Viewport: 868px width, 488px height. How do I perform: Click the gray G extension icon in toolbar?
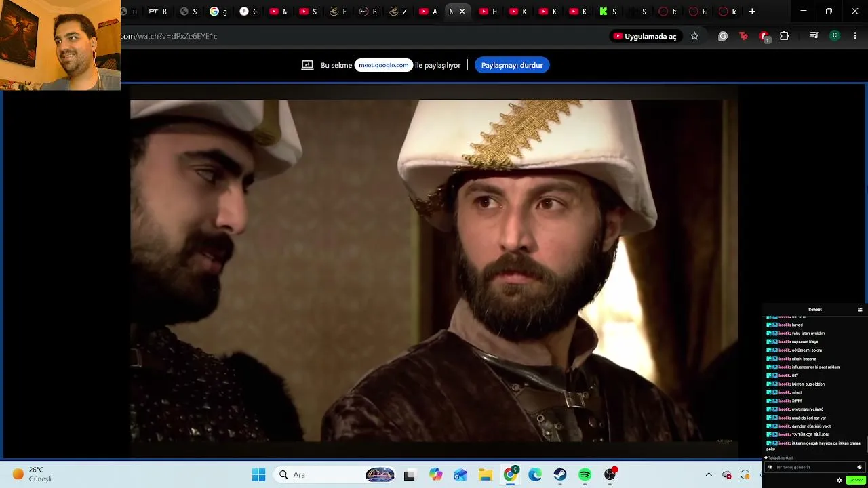(x=723, y=36)
